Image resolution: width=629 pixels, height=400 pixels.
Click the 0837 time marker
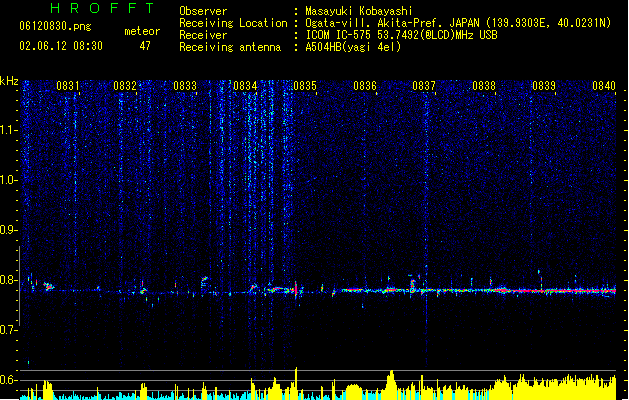424,86
